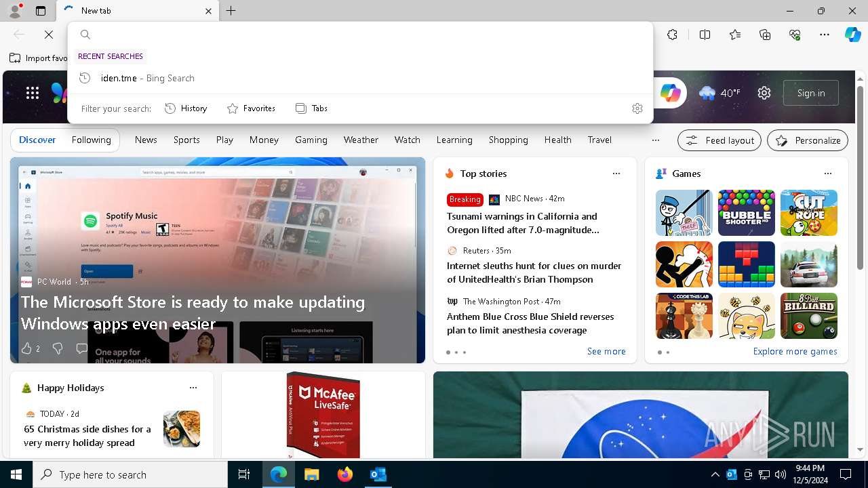Open Tsunami warnings California news story
Screen dimensions: 868x488
pyautogui.click(x=523, y=223)
